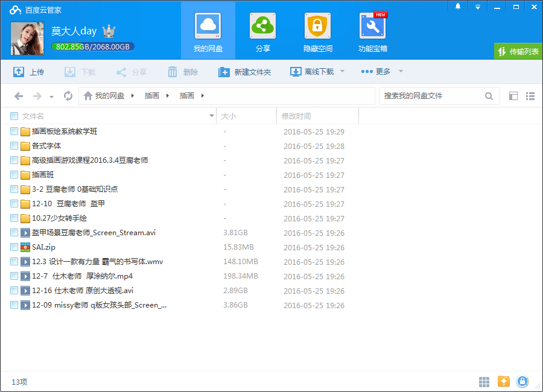Open the notification bell icon
Image resolution: width=543 pixels, height=392 pixels.
click(458, 7)
